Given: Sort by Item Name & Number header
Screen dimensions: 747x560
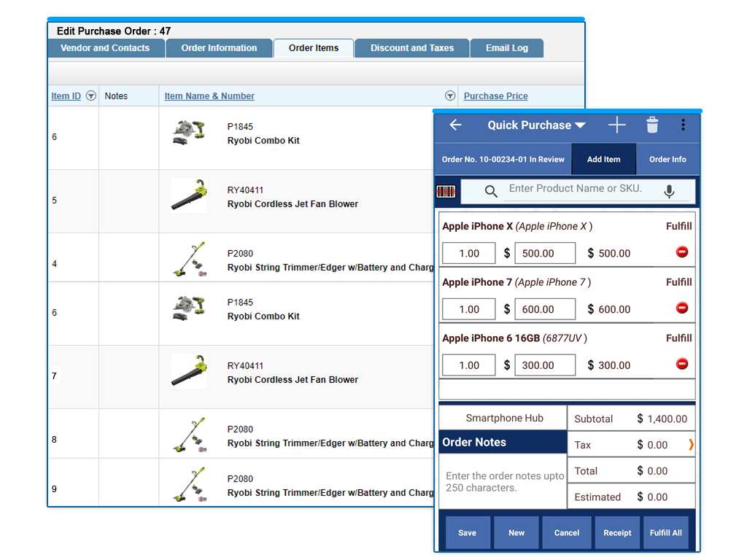Looking at the screenshot, I should tap(209, 96).
